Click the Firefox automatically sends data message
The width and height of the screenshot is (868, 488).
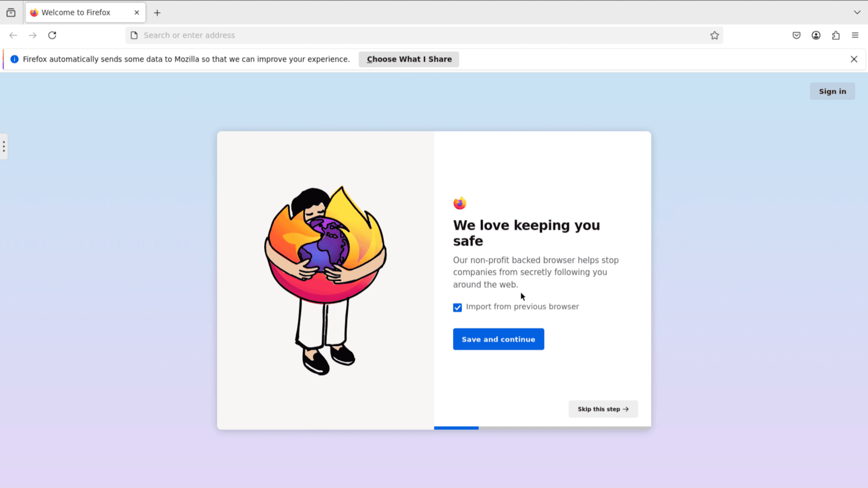click(186, 59)
